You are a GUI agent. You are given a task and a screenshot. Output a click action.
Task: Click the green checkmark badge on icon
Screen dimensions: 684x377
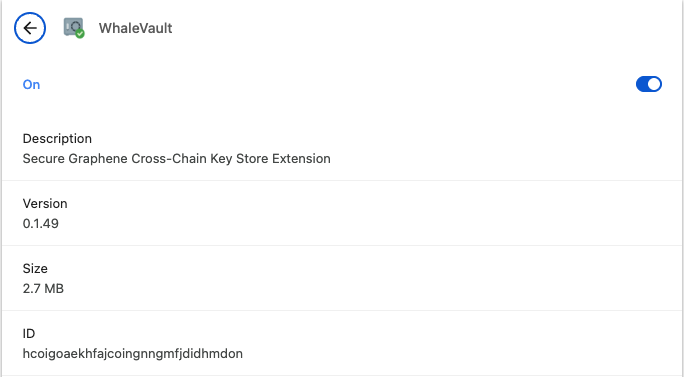tap(80, 34)
